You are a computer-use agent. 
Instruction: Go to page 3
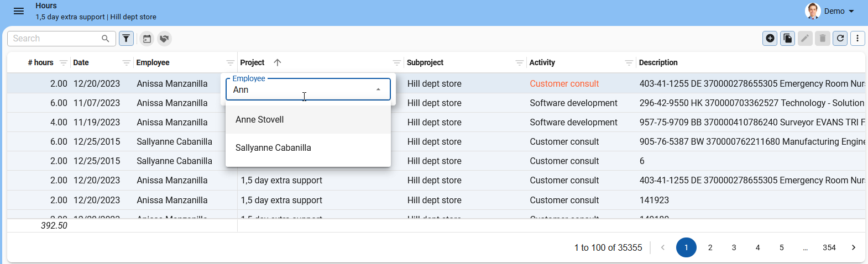734,247
